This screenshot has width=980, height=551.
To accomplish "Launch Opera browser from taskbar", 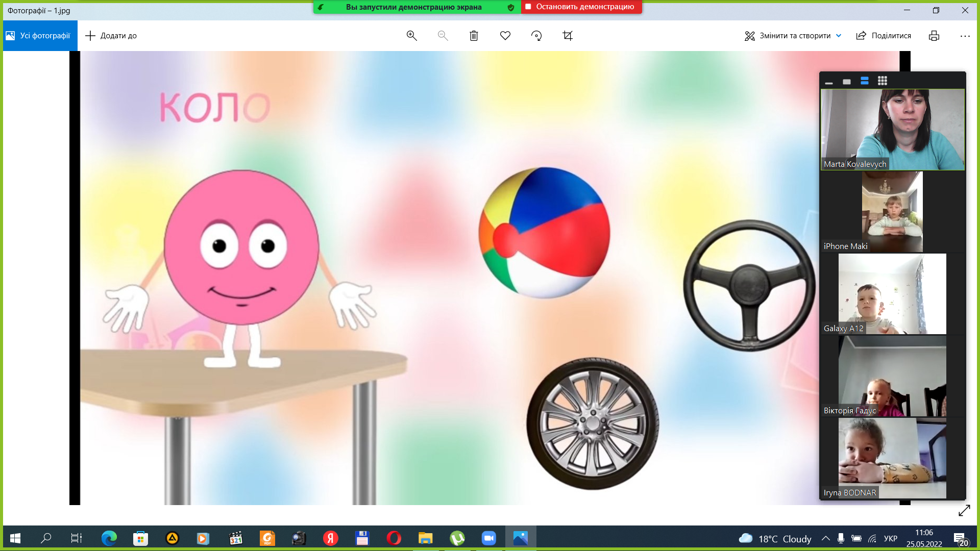I will coord(394,538).
